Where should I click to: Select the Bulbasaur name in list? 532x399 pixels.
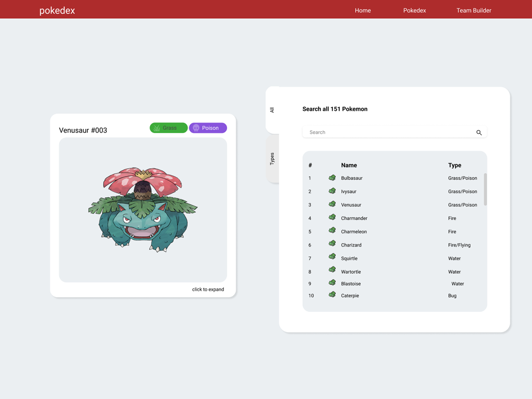click(x=352, y=178)
